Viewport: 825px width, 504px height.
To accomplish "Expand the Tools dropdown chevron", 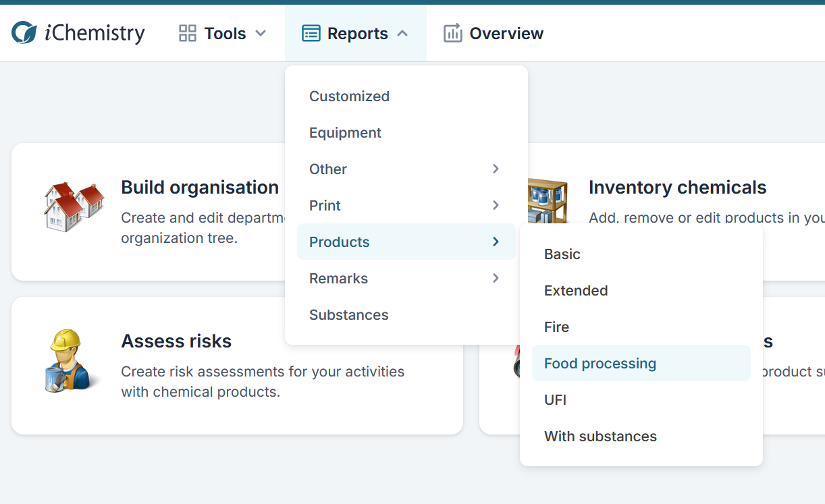I will tap(261, 33).
